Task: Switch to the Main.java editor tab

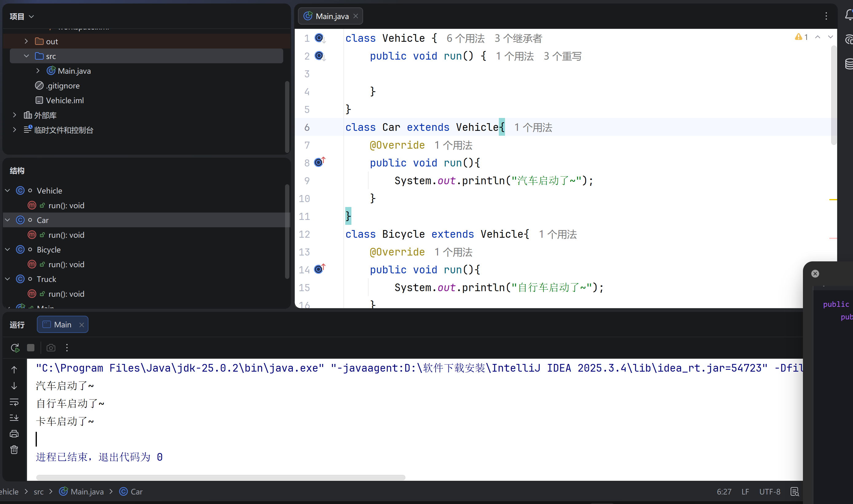Action: [331, 16]
